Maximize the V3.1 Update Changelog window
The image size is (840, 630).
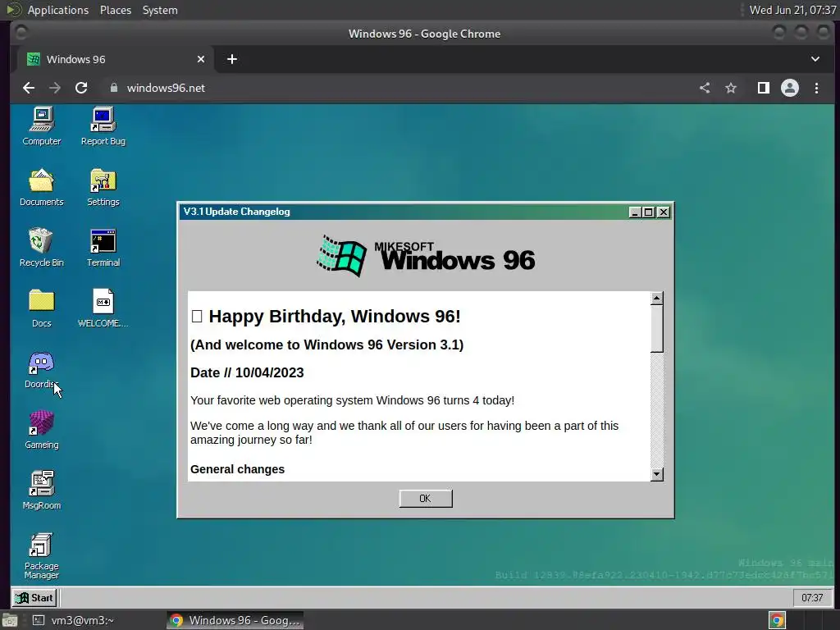click(x=648, y=212)
